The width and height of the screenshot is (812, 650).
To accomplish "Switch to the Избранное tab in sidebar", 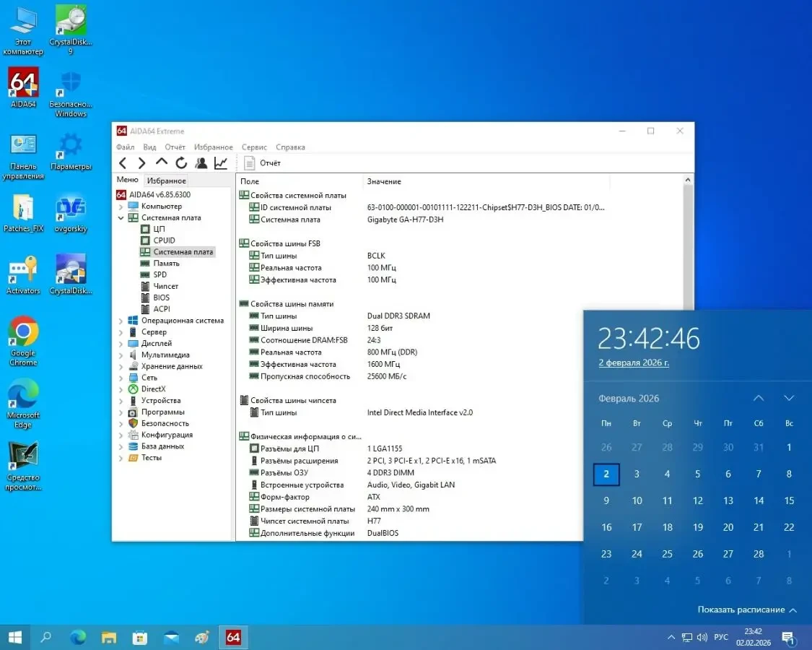I will 166,181.
